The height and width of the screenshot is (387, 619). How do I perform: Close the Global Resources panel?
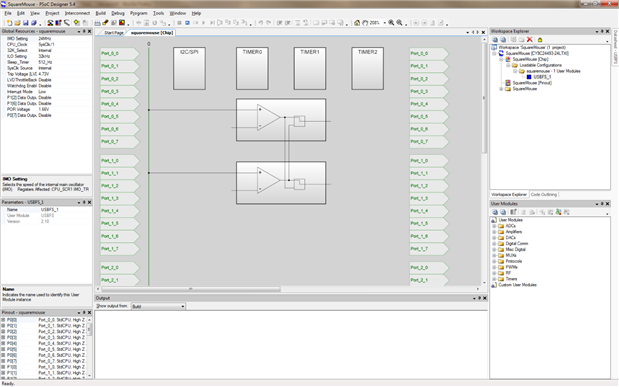point(90,31)
